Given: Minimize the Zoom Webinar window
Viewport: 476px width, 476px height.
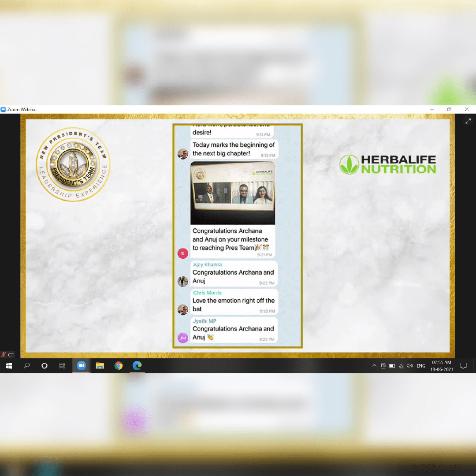Looking at the screenshot, I should point(432,109).
